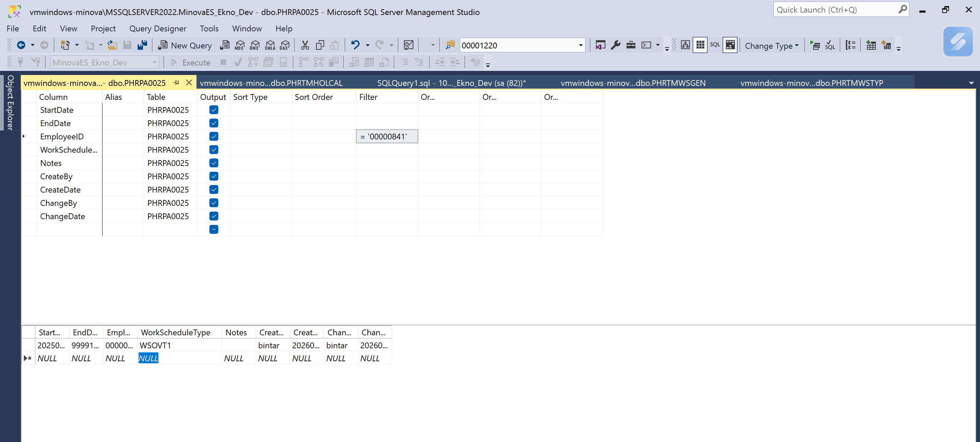Screen dimensions: 980x442
Task: Switch to the SQLQuery1.sql tab
Action: coord(451,83)
